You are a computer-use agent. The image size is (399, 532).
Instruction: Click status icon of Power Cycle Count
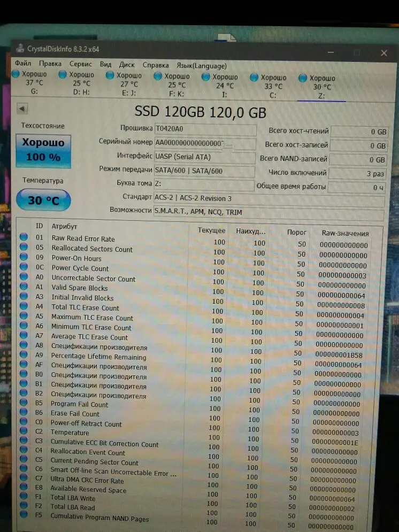[x=24, y=266]
